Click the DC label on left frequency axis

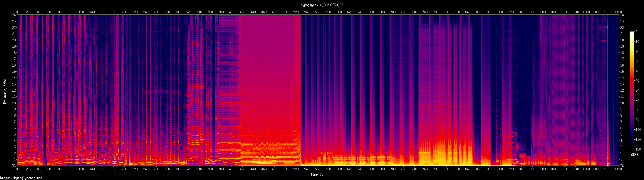point(14,166)
